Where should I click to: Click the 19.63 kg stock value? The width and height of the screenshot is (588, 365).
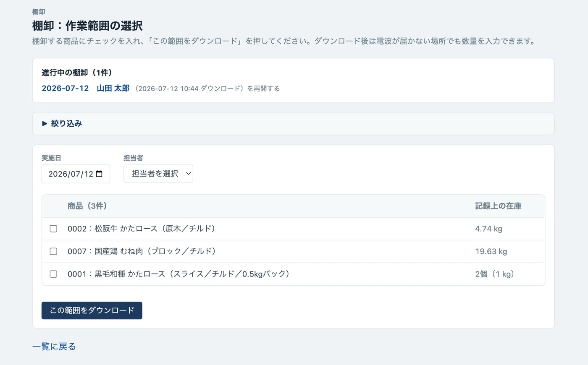click(491, 251)
